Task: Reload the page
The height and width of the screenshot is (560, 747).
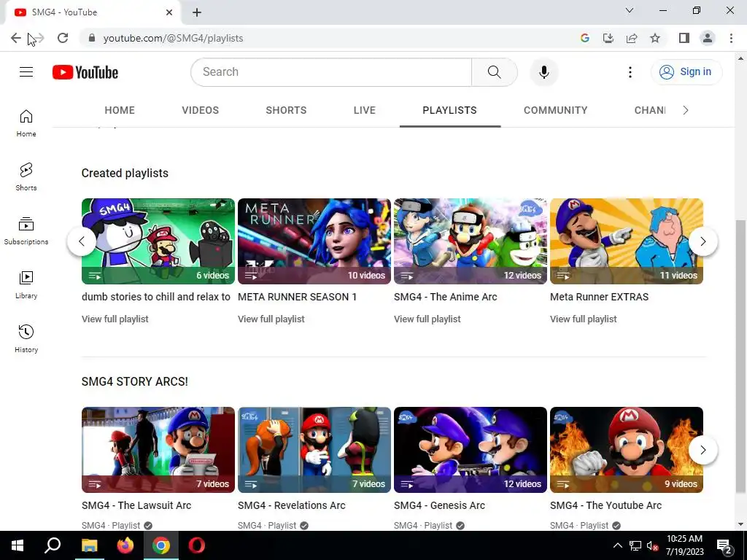Action: 63,38
